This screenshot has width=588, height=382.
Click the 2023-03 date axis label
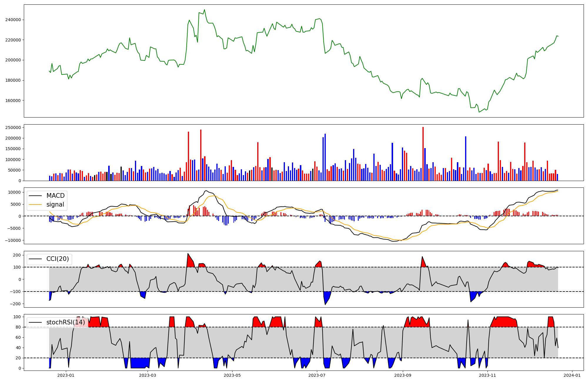click(x=148, y=375)
